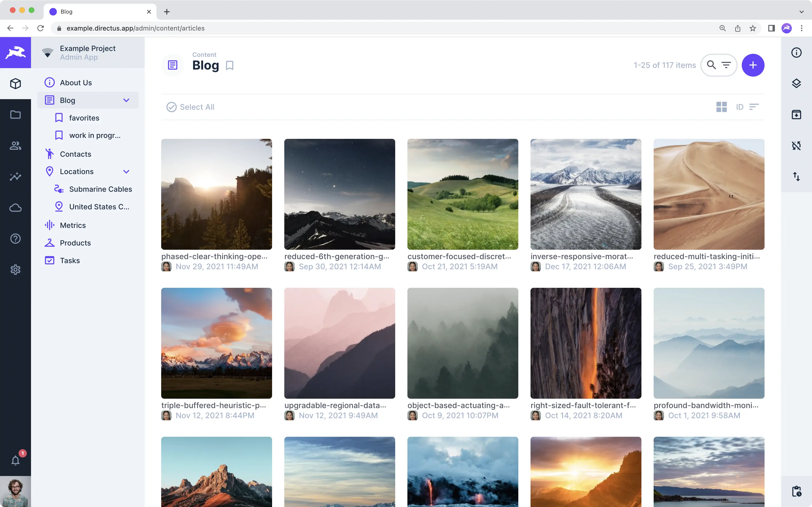
Task: Click the notifications bell icon
Action: click(16, 460)
